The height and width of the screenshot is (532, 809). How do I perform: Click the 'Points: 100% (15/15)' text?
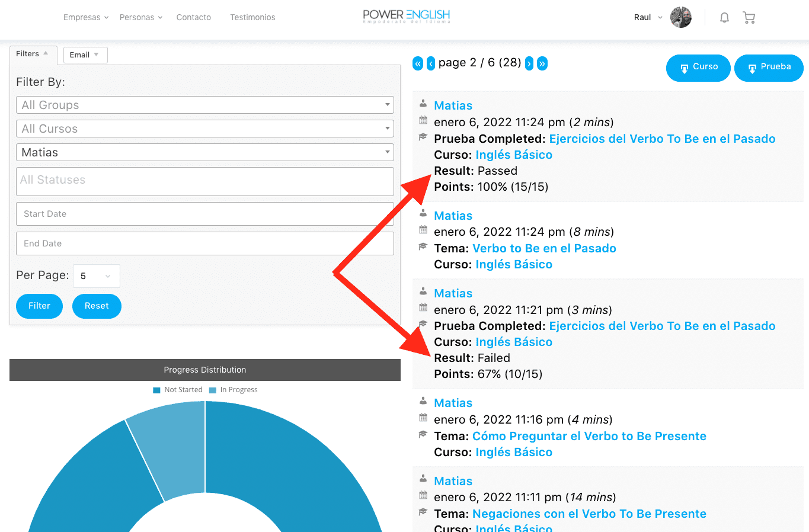(491, 187)
